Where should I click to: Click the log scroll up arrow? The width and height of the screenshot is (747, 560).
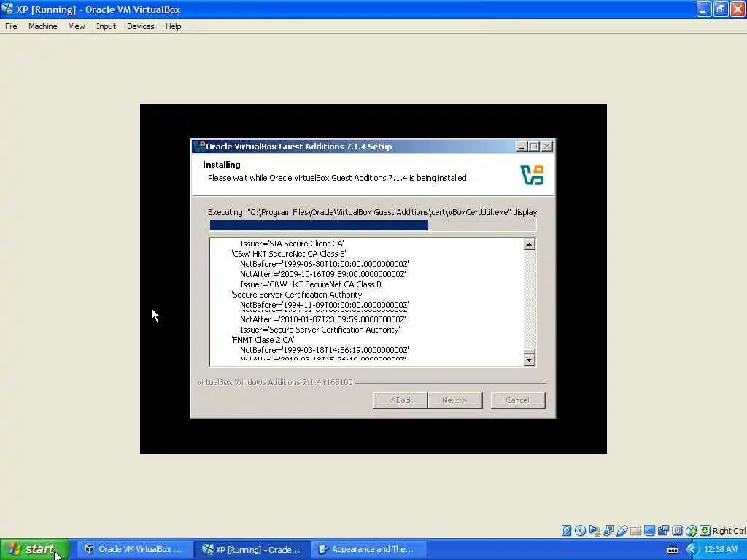click(530, 244)
